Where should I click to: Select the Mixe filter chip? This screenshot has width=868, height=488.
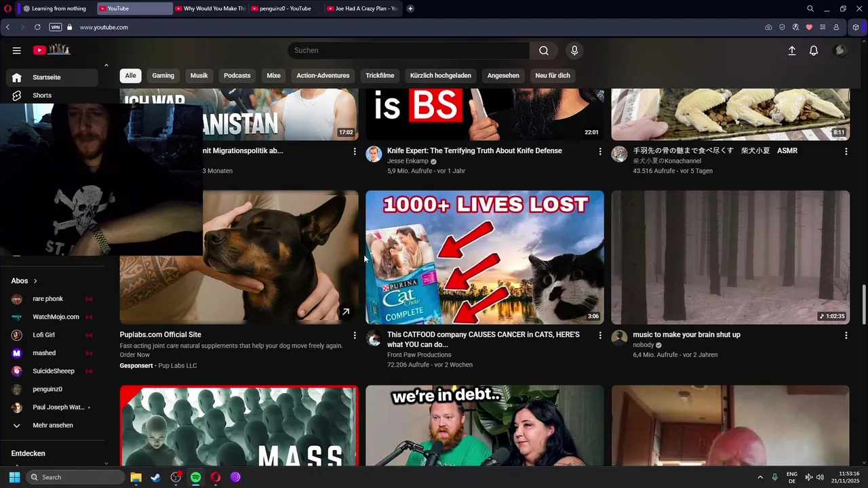(x=273, y=75)
